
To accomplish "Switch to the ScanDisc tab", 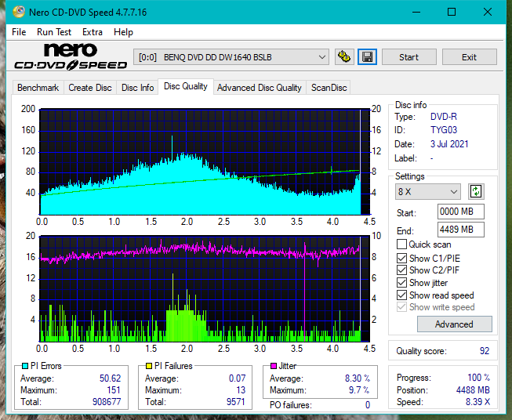I will click(x=329, y=88).
